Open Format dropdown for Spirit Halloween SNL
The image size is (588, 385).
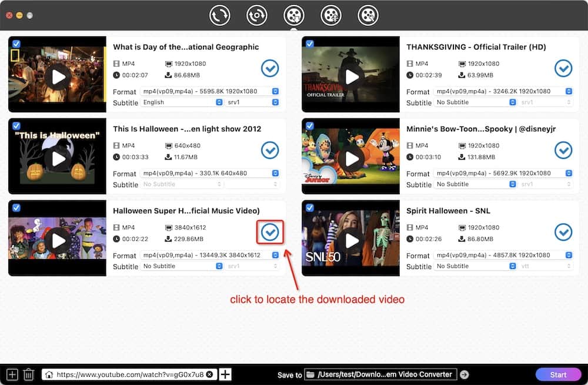(503, 255)
